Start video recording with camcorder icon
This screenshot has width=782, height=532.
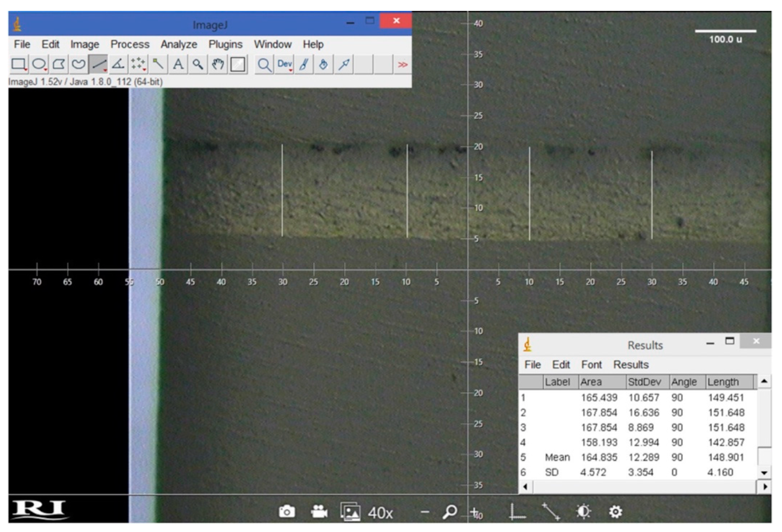[319, 512]
